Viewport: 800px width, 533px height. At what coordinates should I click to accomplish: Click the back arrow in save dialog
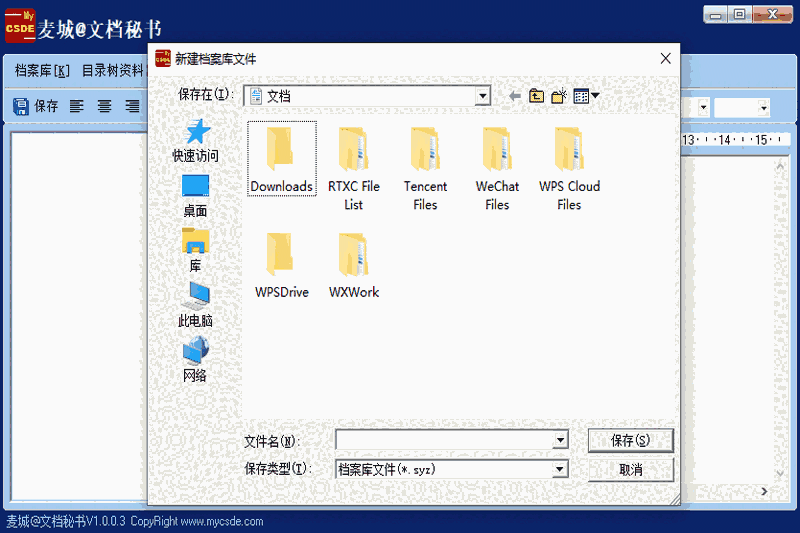[x=514, y=96]
